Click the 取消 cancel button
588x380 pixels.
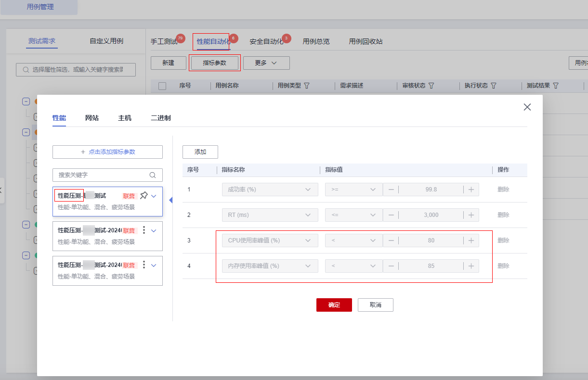[x=376, y=305]
